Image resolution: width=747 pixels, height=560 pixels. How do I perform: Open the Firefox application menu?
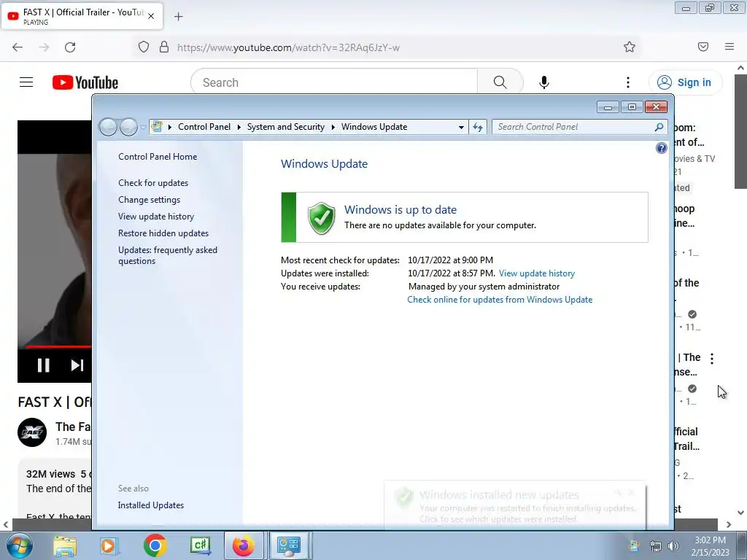click(729, 47)
